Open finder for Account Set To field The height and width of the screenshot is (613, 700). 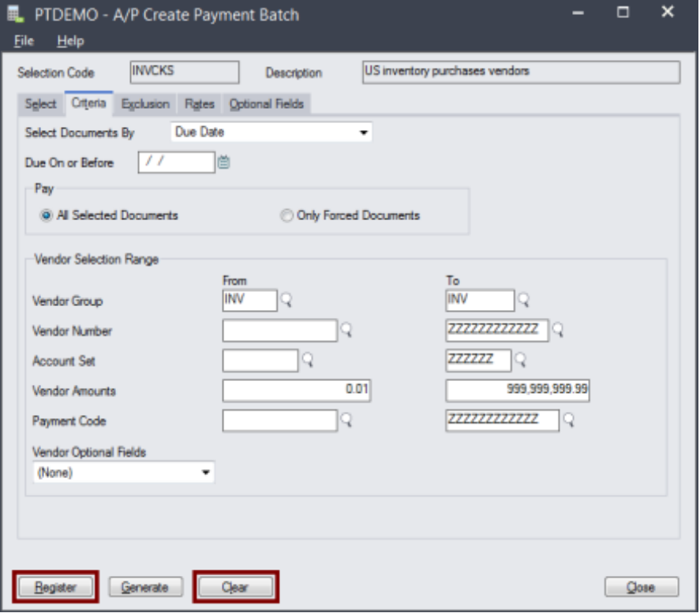521,360
